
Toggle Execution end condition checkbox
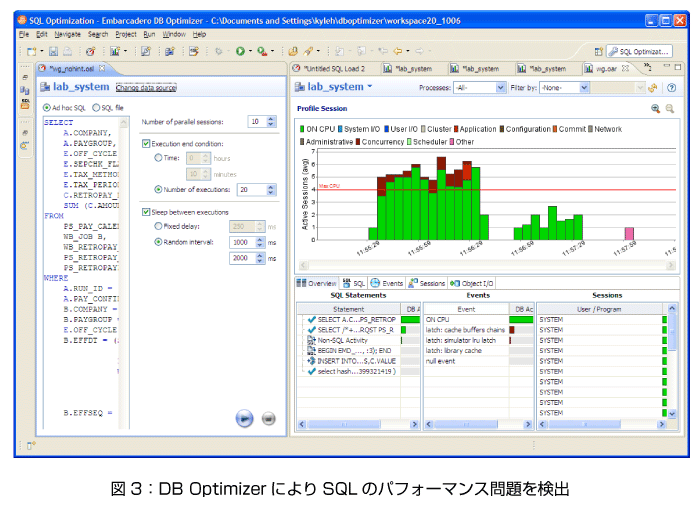point(146,144)
